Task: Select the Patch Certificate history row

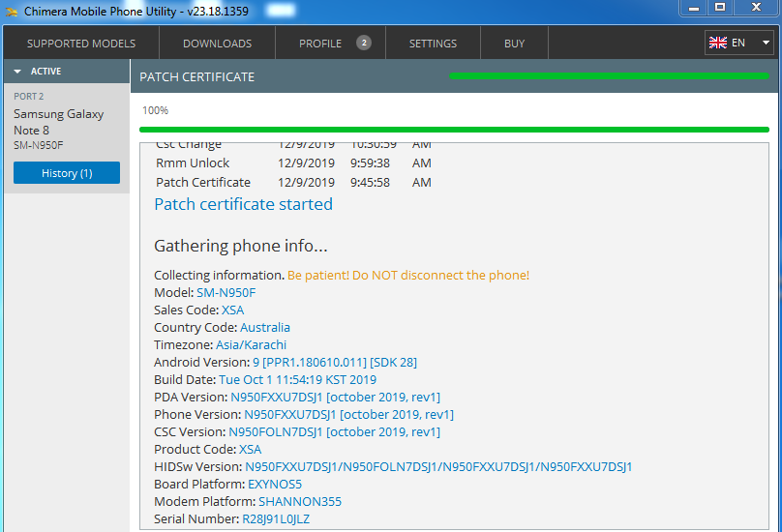Action: [293, 183]
